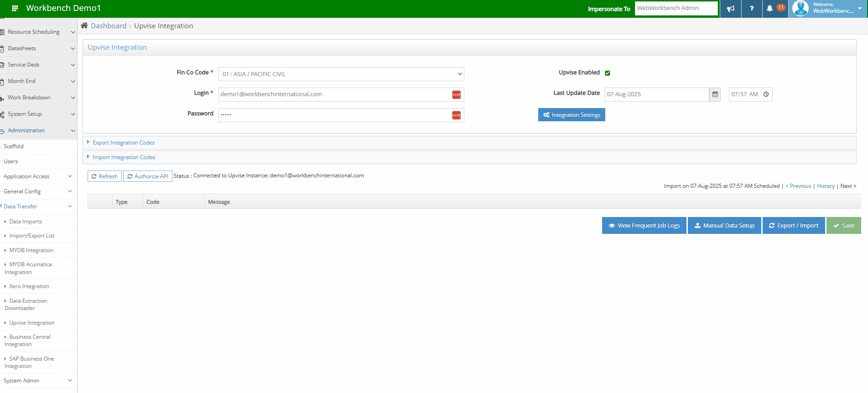Click the Previous link

(798, 186)
